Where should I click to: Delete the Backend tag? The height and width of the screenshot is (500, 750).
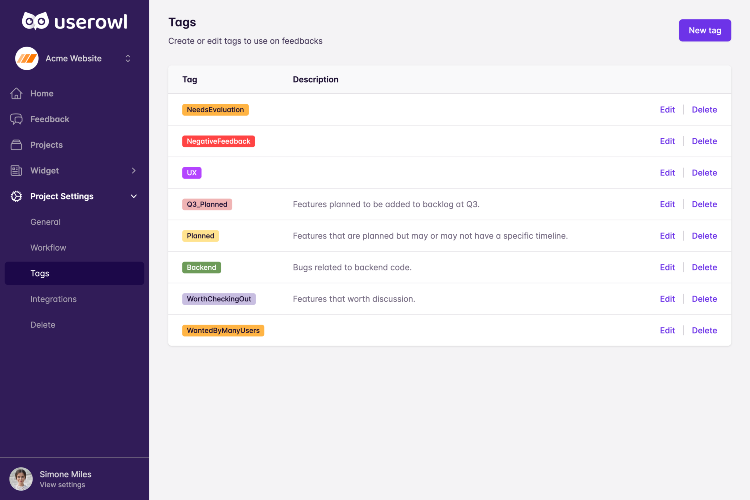click(x=704, y=267)
